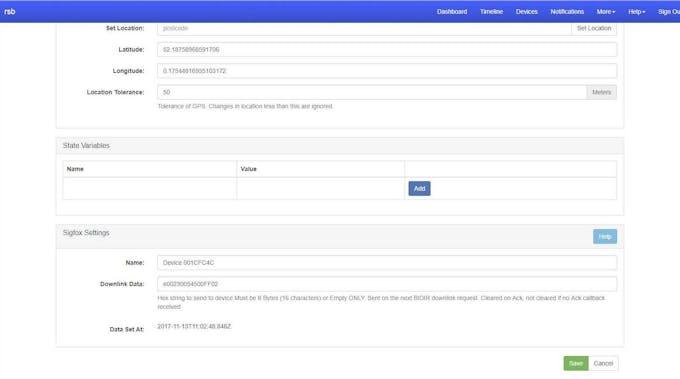Click the Meters unit addon label
Viewport: 680px width, 379px height.
pos(602,92)
